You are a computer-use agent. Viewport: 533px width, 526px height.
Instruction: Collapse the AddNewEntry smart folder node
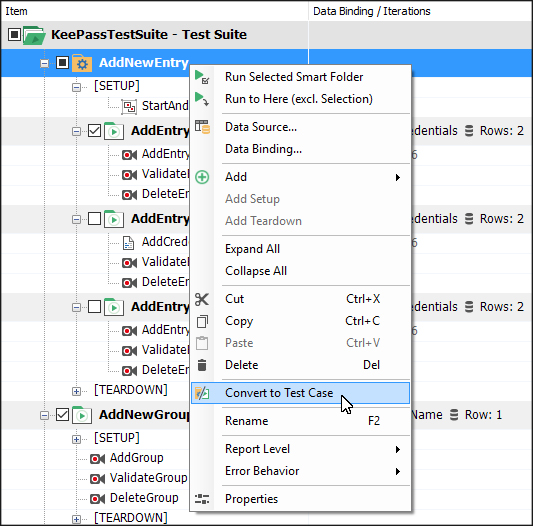44,63
